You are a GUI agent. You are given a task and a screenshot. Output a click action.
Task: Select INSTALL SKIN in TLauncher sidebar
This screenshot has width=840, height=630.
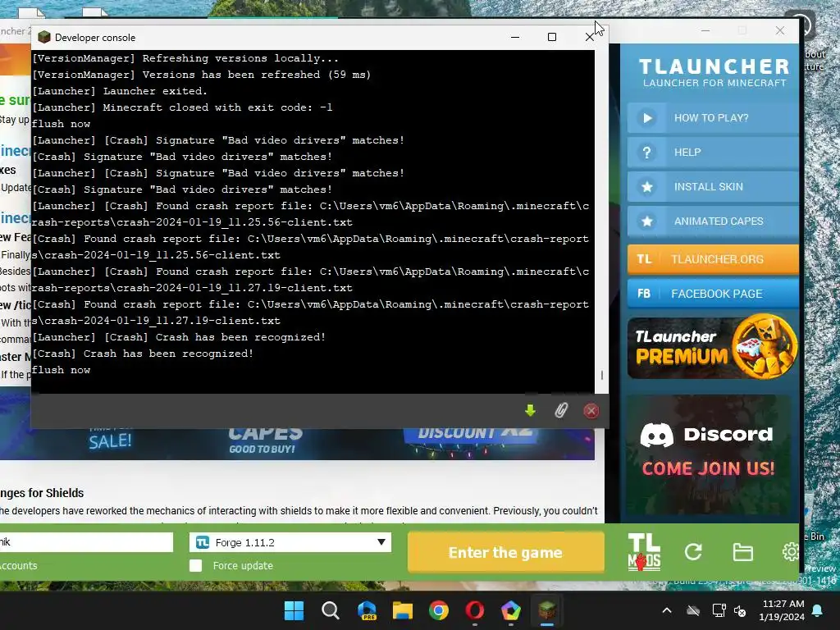coord(713,186)
